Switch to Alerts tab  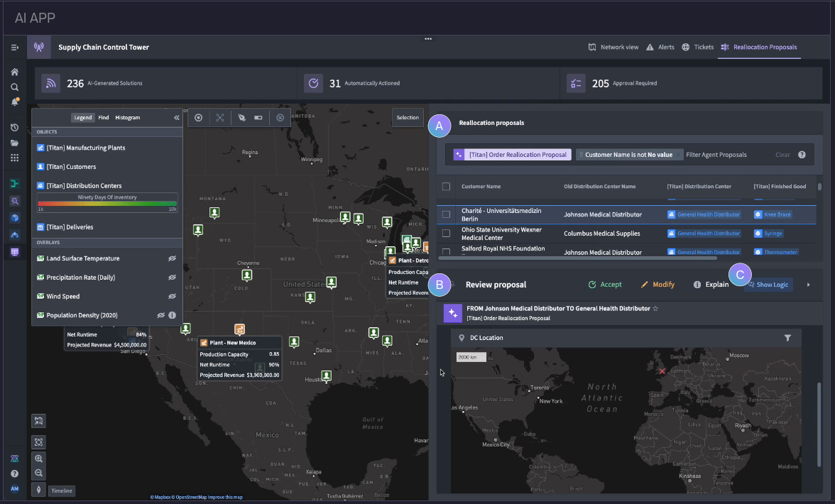click(x=660, y=48)
